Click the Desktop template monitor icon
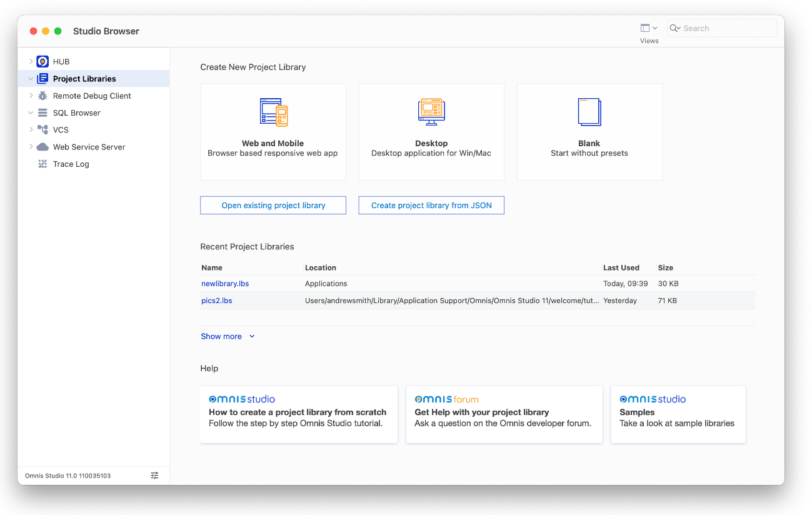812x515 pixels. pos(431,112)
